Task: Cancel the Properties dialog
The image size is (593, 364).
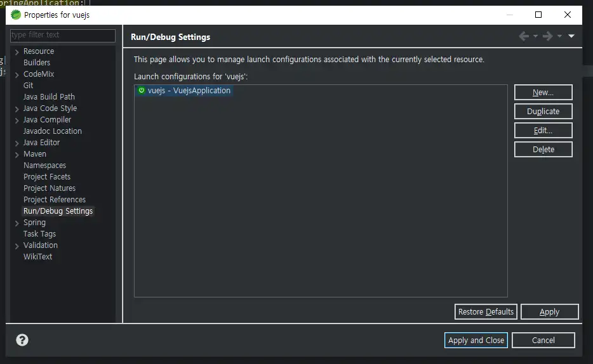Action: (543, 340)
